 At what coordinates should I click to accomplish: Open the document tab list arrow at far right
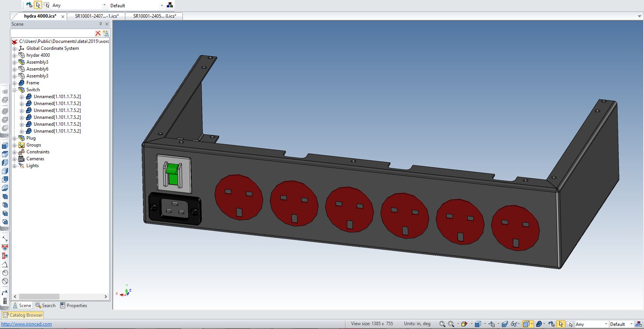639,16
